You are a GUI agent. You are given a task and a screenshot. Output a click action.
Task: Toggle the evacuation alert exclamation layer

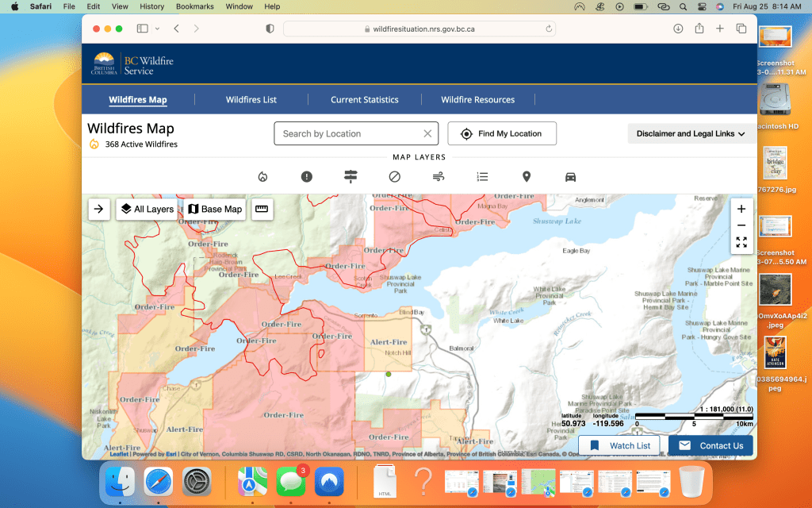pos(307,177)
